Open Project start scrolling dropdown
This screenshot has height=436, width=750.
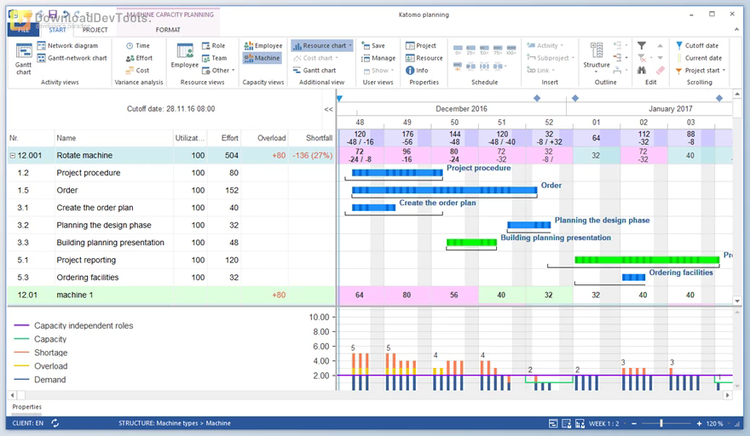[701, 70]
